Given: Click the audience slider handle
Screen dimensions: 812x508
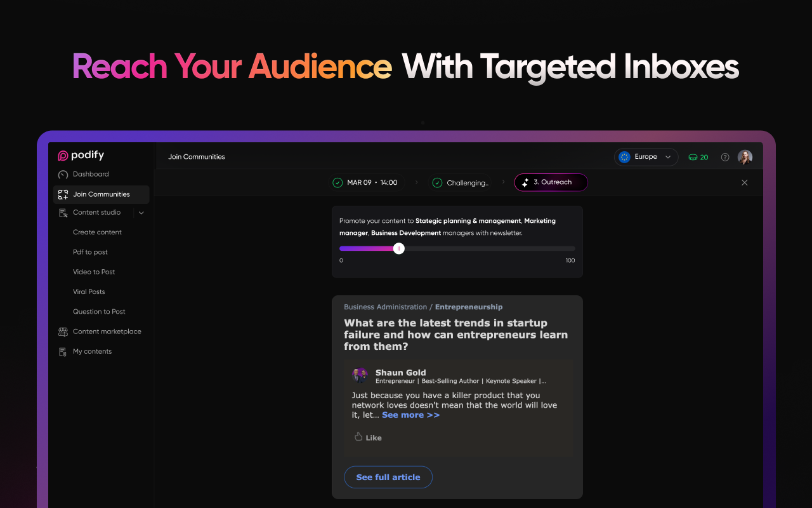Looking at the screenshot, I should tap(398, 248).
